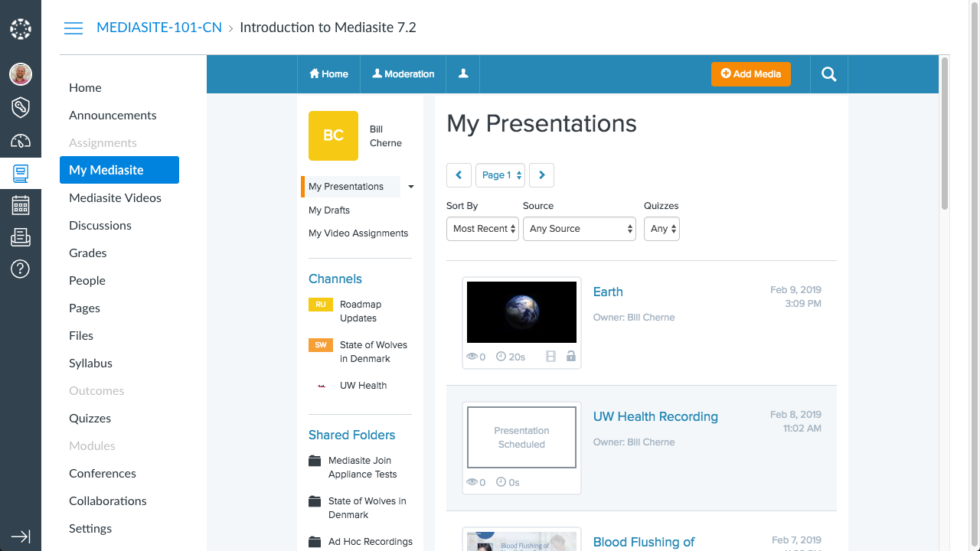Viewport: 980px width, 551px height.
Task: Open Quizzes in course navigation
Action: pos(90,418)
